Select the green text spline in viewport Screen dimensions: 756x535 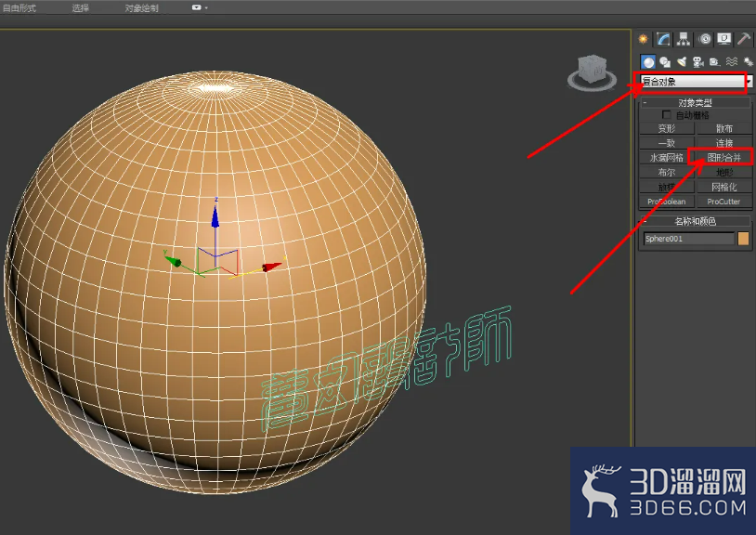[385, 369]
